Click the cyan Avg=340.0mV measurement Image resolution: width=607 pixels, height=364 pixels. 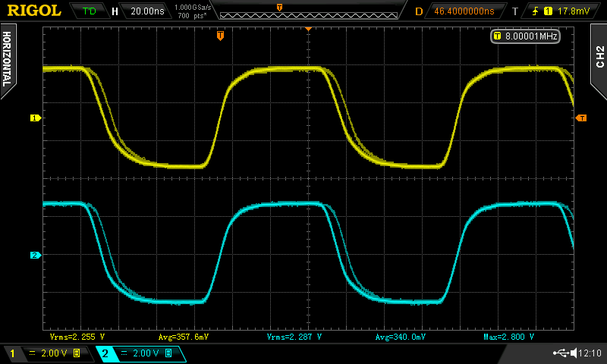[x=401, y=337]
